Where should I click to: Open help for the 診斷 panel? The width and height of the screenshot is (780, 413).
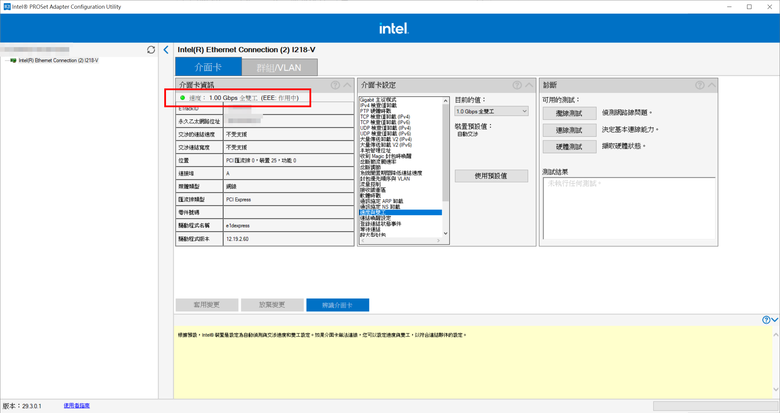click(x=699, y=85)
